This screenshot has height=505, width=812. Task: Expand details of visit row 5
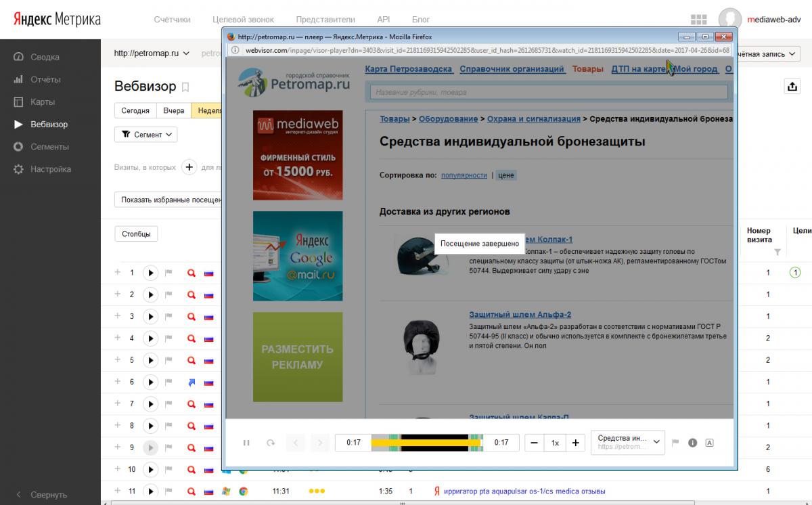117,359
